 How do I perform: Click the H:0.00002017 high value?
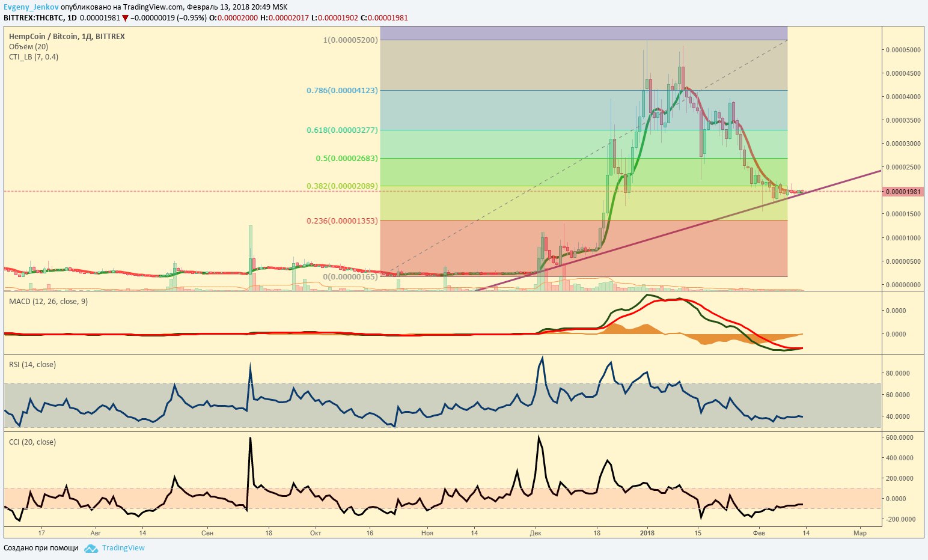pyautogui.click(x=284, y=17)
